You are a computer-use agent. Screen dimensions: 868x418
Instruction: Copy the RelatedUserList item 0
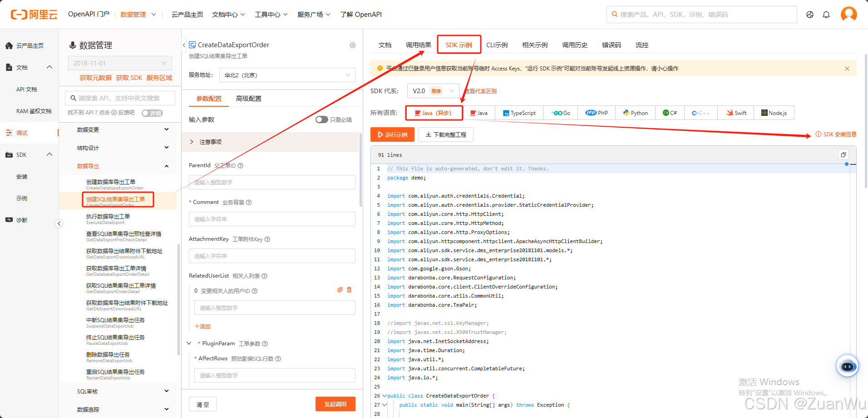point(340,290)
